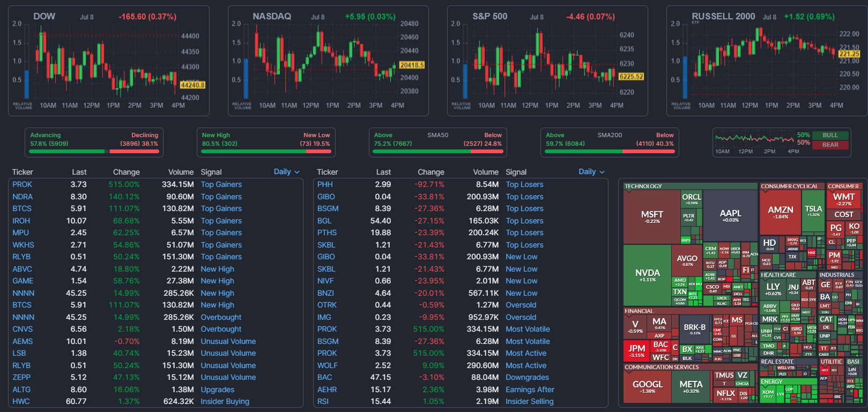The height and width of the screenshot is (412, 868).
Task: Open the Earnings After signal link
Action: 530,389
